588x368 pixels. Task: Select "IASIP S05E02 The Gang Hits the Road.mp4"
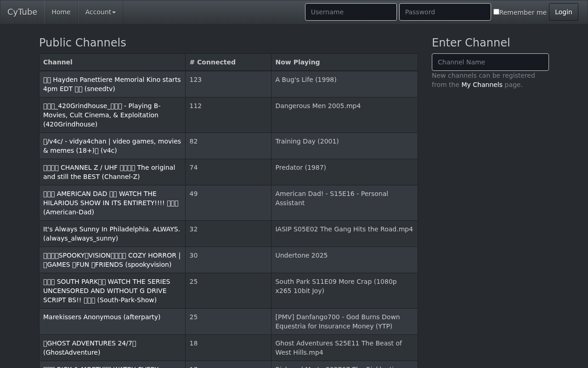(x=344, y=229)
